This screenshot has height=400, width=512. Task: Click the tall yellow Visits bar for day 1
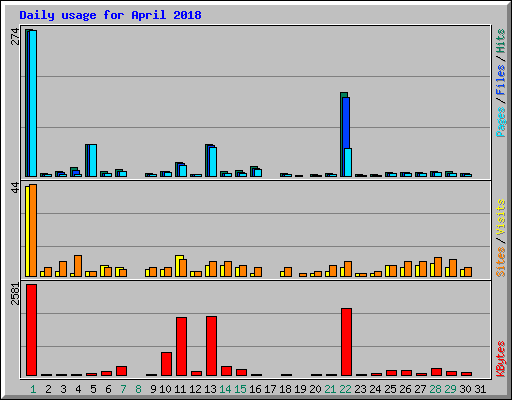click(x=28, y=231)
